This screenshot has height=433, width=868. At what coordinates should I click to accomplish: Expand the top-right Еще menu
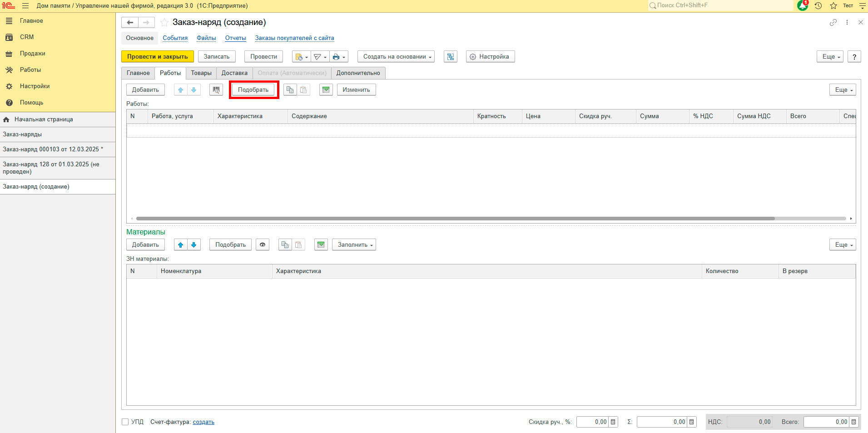pyautogui.click(x=830, y=57)
